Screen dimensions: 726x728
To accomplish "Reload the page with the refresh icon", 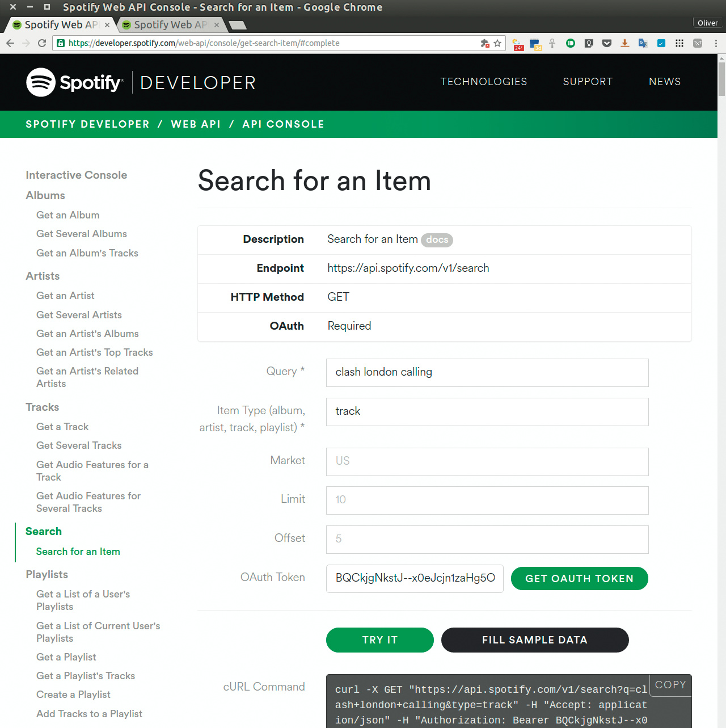I will coord(42,43).
